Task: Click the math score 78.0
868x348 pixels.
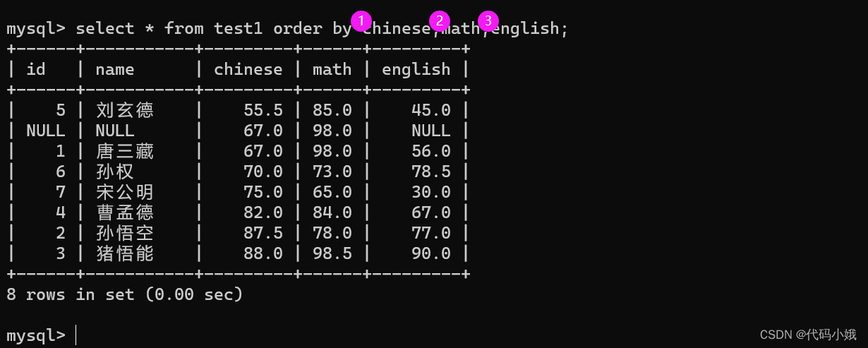Action: [x=332, y=233]
